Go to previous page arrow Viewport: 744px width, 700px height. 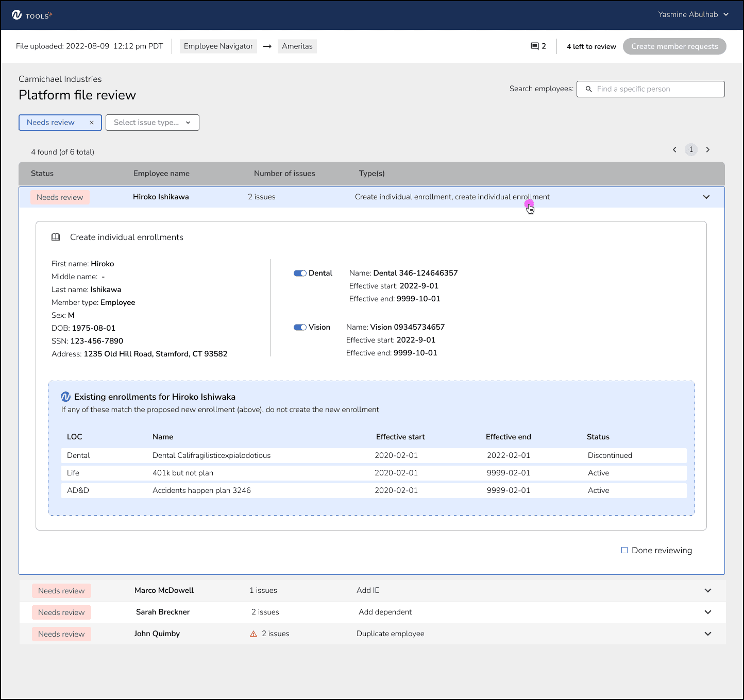[x=674, y=150]
